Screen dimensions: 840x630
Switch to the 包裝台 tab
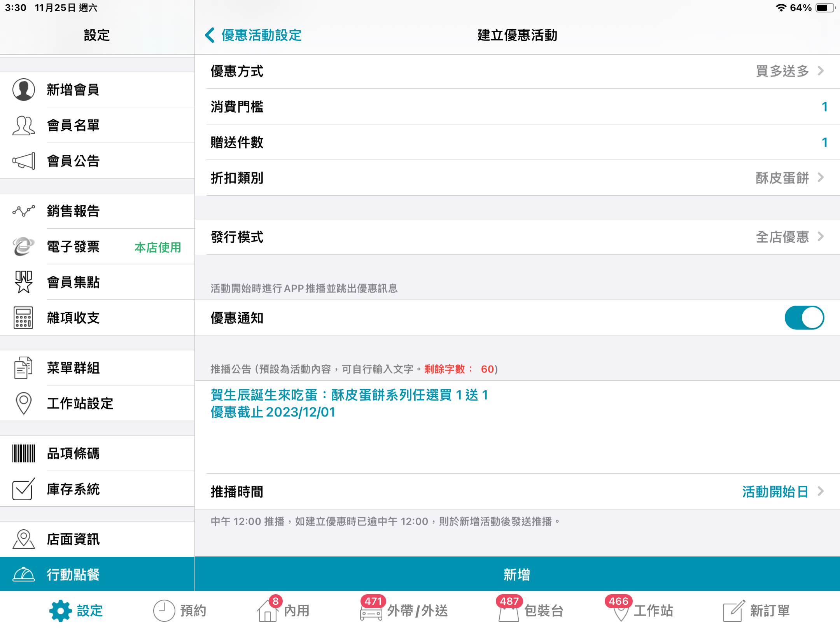(530, 610)
